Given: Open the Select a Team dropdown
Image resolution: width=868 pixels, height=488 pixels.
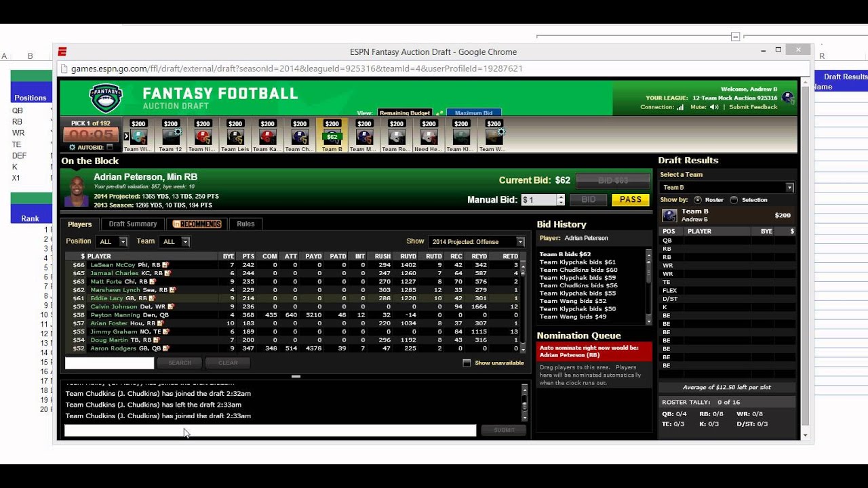Looking at the screenshot, I should coord(727,187).
